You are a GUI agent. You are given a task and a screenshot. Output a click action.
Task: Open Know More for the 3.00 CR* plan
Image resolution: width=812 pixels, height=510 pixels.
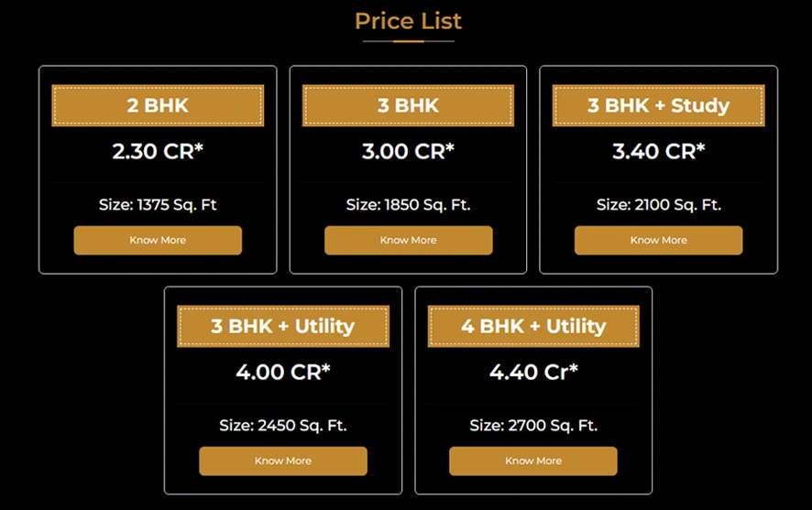(x=408, y=240)
